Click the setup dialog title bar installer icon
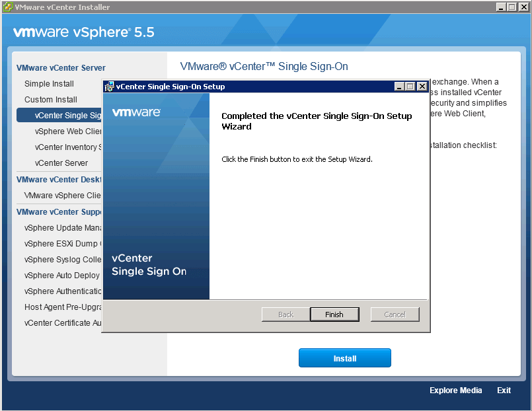Image resolution: width=532 pixels, height=411 pixels. click(x=109, y=87)
